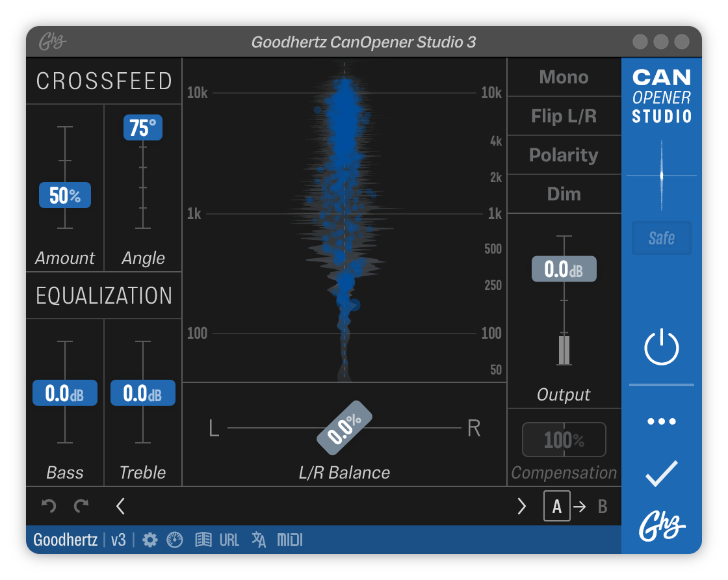Toggle Flip L/R channels

[x=564, y=116]
